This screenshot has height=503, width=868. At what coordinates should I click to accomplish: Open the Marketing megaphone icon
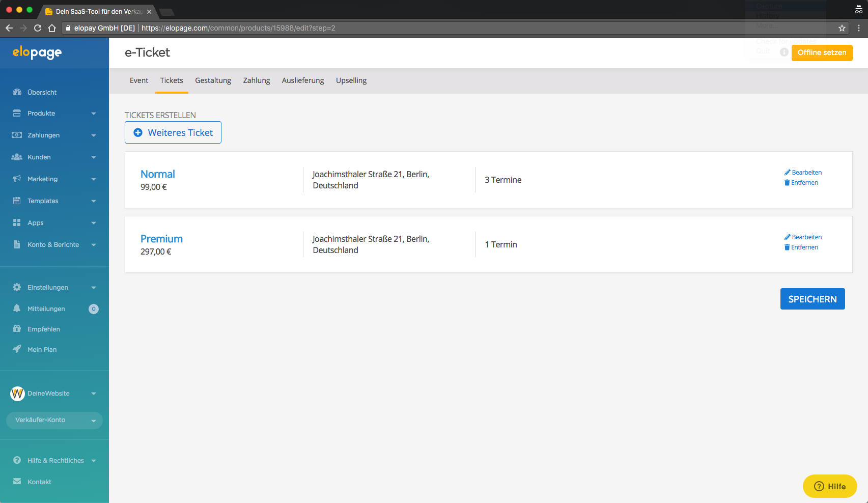tap(17, 179)
